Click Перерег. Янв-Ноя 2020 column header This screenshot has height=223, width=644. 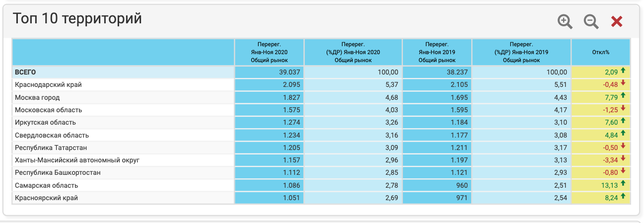click(x=269, y=52)
